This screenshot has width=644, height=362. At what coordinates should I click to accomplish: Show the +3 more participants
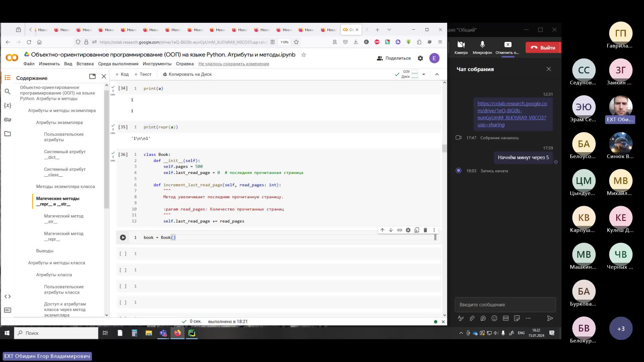[x=621, y=328]
